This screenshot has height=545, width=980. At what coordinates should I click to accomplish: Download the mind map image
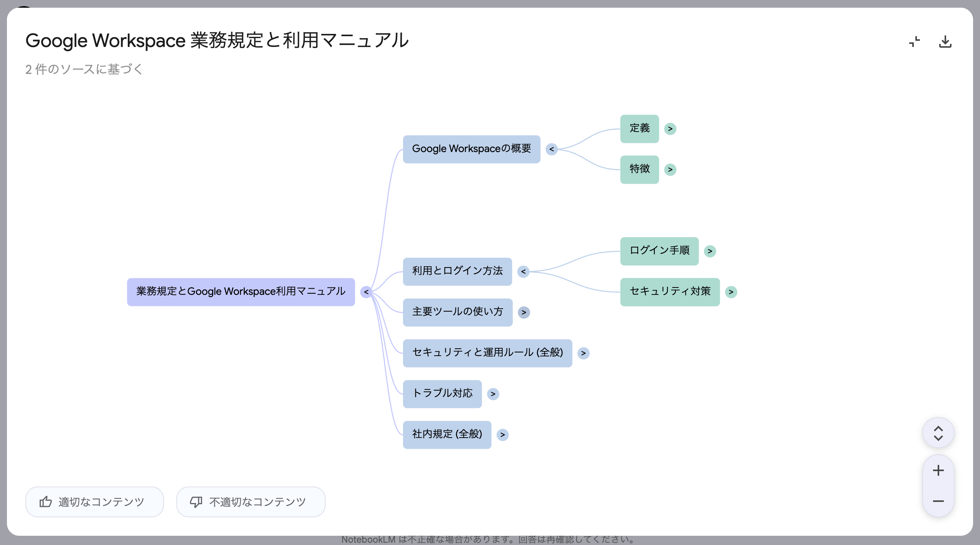click(x=945, y=42)
